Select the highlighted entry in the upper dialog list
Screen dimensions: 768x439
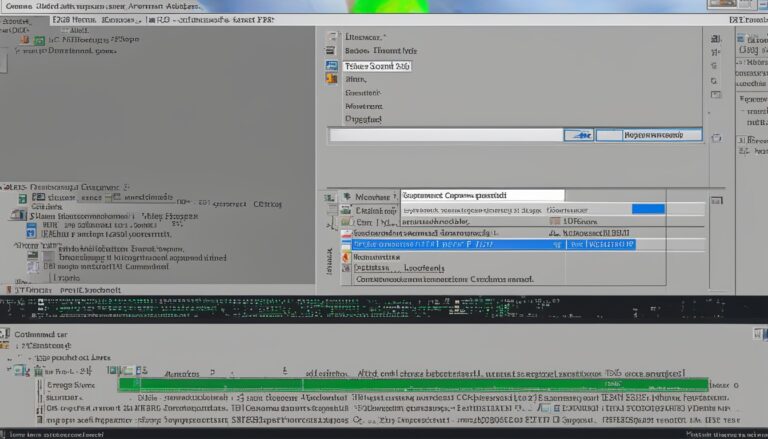coord(376,66)
